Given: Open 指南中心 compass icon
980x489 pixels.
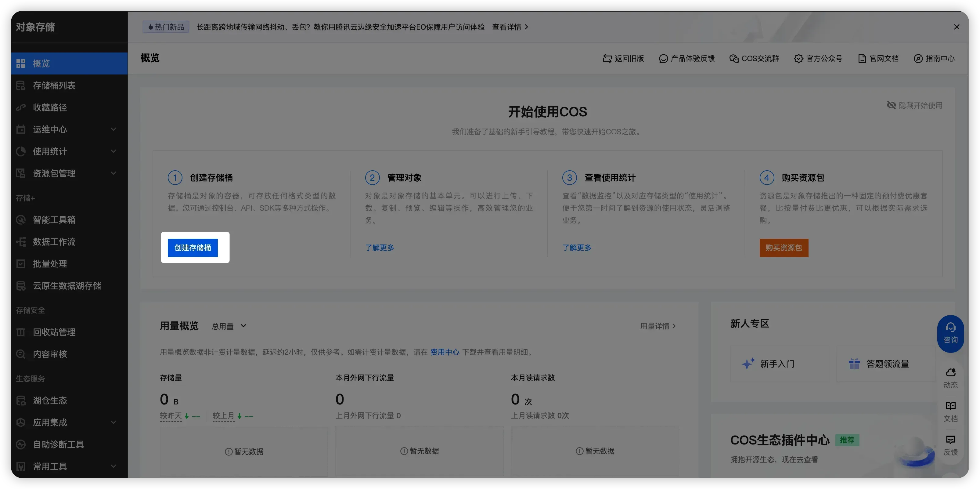Looking at the screenshot, I should point(918,58).
